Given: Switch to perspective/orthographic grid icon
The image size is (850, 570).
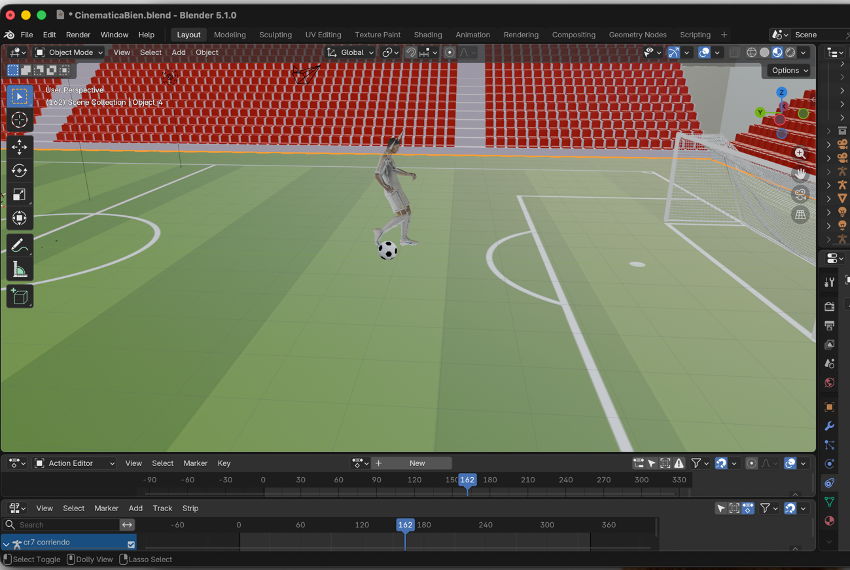Looking at the screenshot, I should 800,215.
